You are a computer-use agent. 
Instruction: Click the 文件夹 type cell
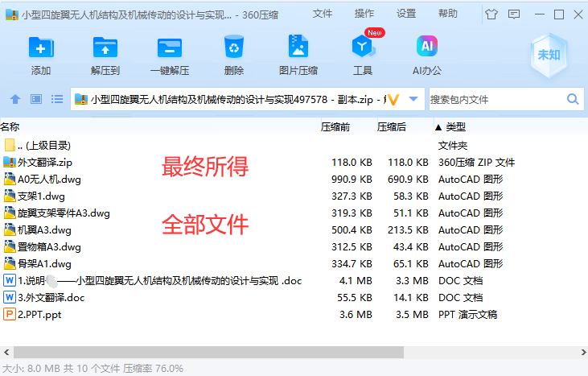(453, 145)
